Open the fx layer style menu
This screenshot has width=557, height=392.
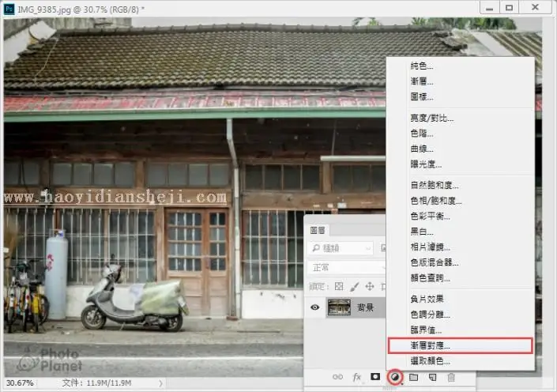356,377
